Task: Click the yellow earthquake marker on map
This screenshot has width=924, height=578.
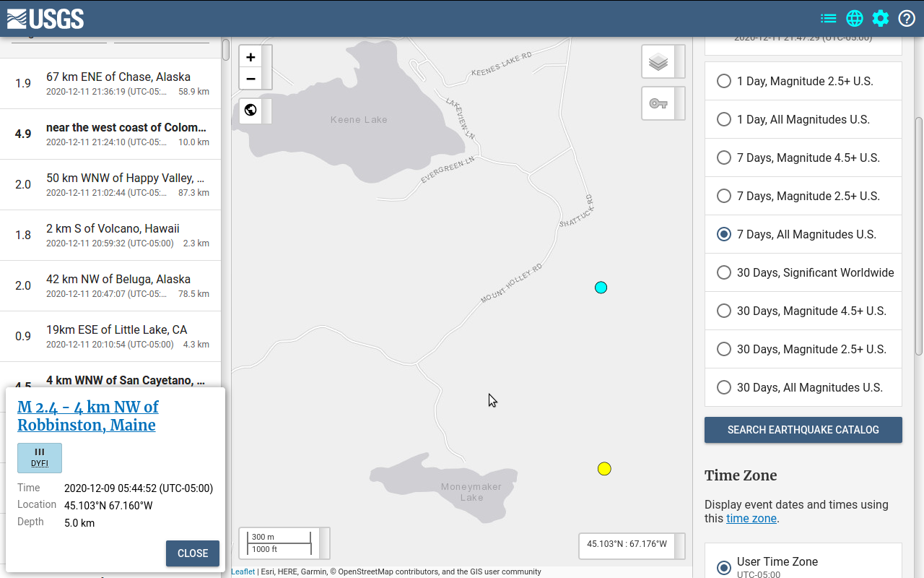Action: coord(604,469)
